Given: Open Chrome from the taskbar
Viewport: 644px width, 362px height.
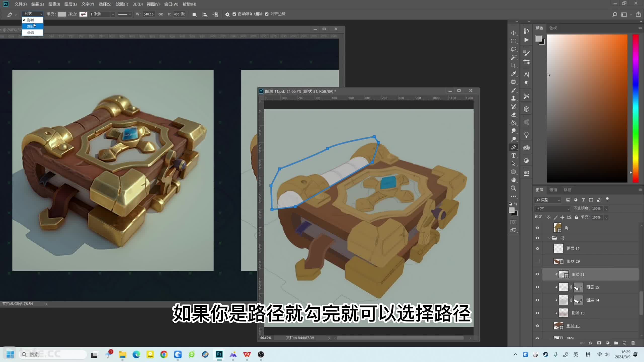Looking at the screenshot, I should click(164, 354).
